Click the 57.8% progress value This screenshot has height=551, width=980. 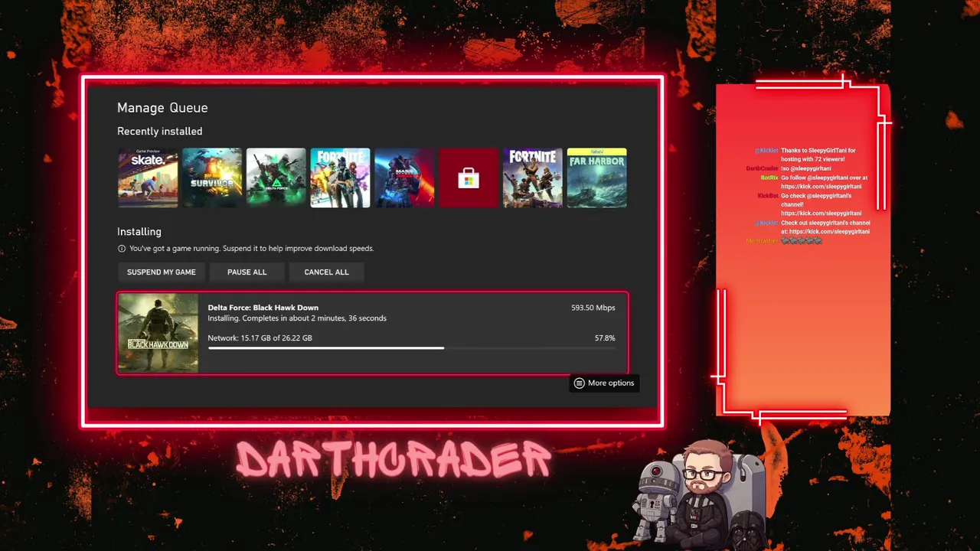point(605,337)
